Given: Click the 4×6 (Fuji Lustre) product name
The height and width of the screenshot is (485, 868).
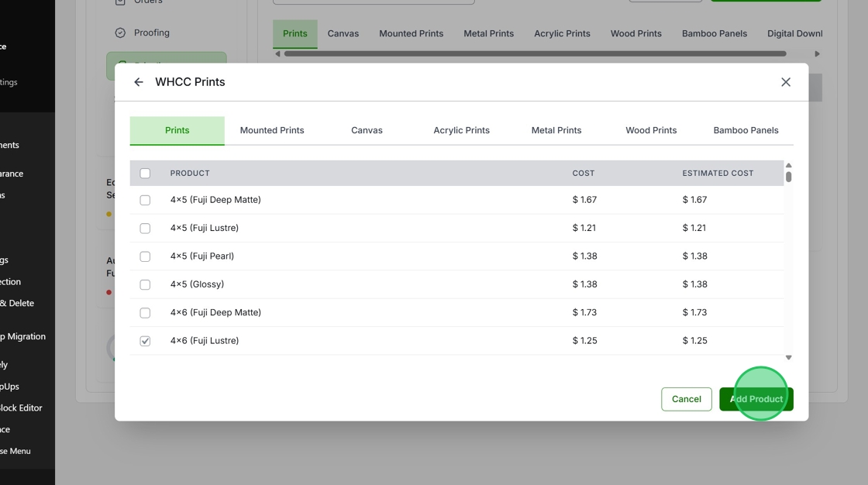Looking at the screenshot, I should (205, 341).
